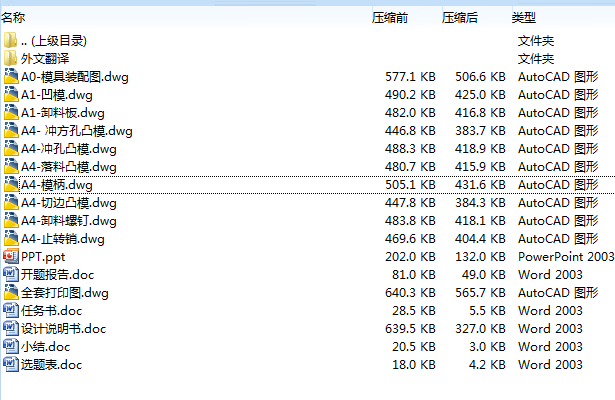Viewport: 615px width, 400px height.
Task: Click the PowerPoint 2003 type cell
Action: (566, 256)
